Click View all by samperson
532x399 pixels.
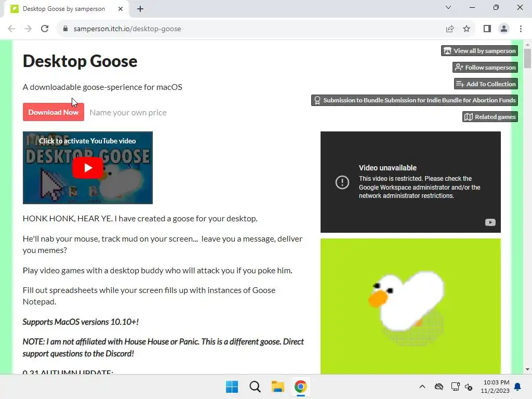point(480,51)
